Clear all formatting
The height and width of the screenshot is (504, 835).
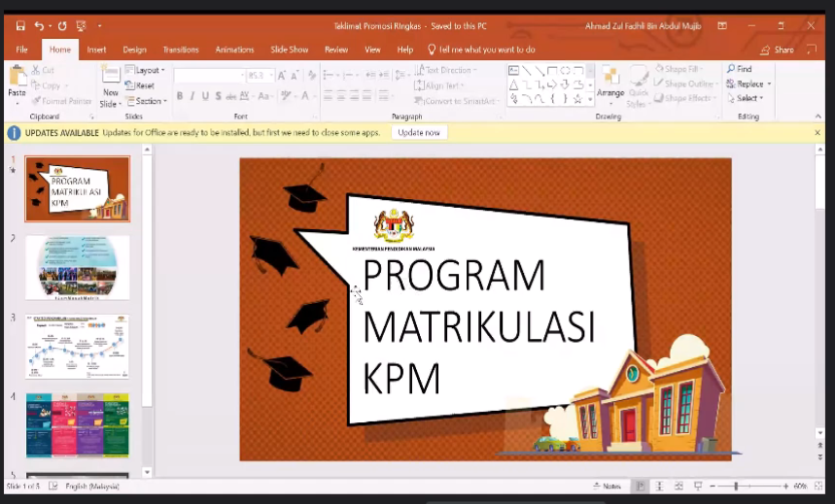[x=312, y=76]
